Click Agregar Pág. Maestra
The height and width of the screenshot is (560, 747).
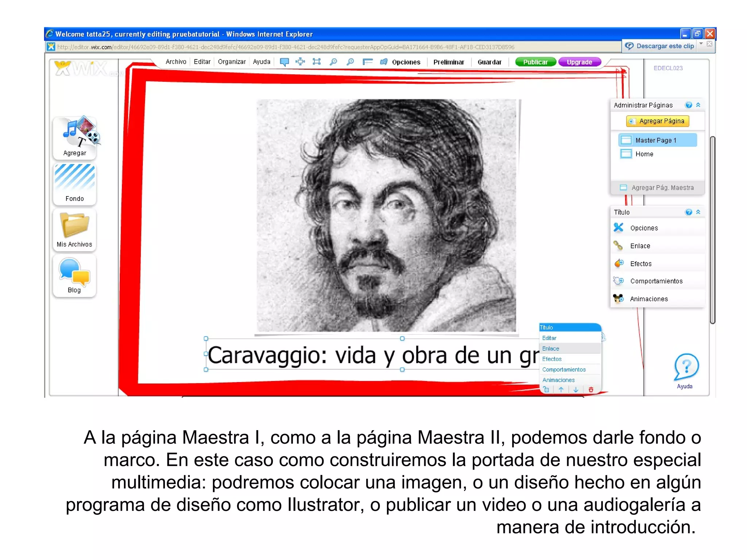coord(657,188)
